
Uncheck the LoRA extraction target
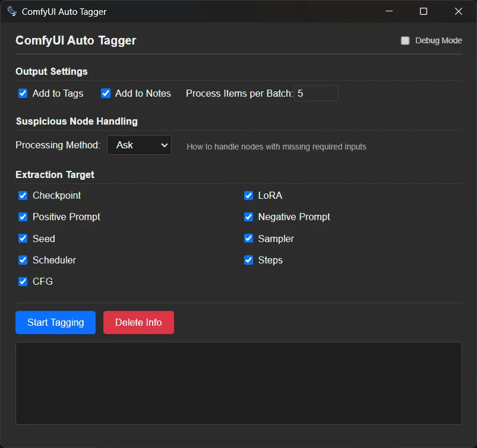click(249, 196)
